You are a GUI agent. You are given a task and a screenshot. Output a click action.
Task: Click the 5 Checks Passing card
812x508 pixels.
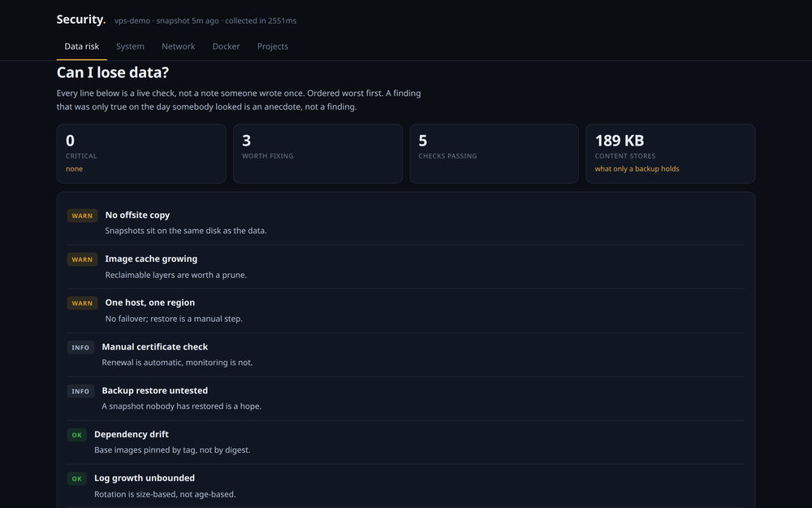[x=494, y=154]
